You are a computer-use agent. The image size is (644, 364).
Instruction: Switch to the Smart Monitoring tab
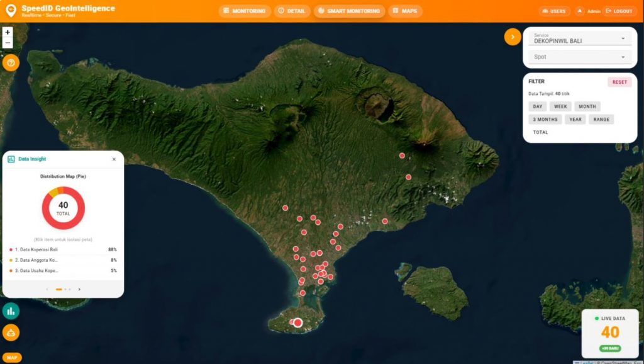(x=349, y=11)
